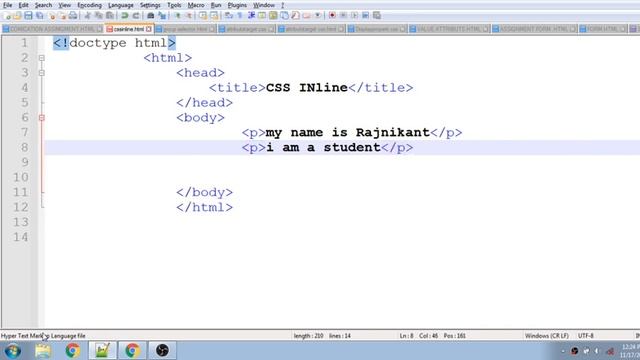Open the Settings menu
640x360 pixels.
point(150,5)
